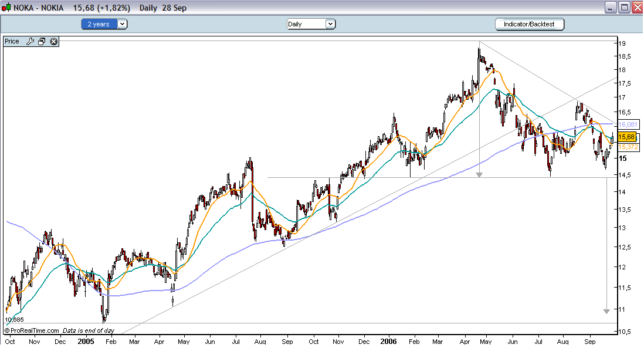Click the candlestick icon in title bar
This screenshot has width=644, height=351.
tap(6, 8)
